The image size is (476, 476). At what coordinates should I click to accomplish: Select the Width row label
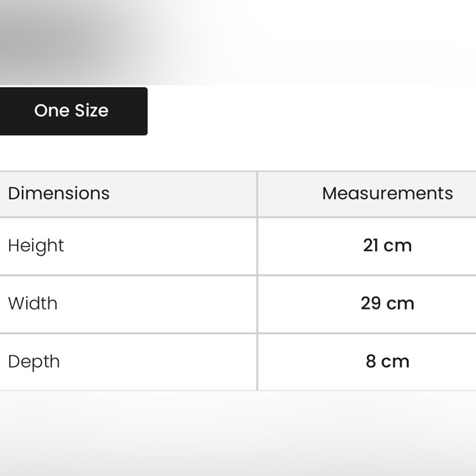point(33,304)
